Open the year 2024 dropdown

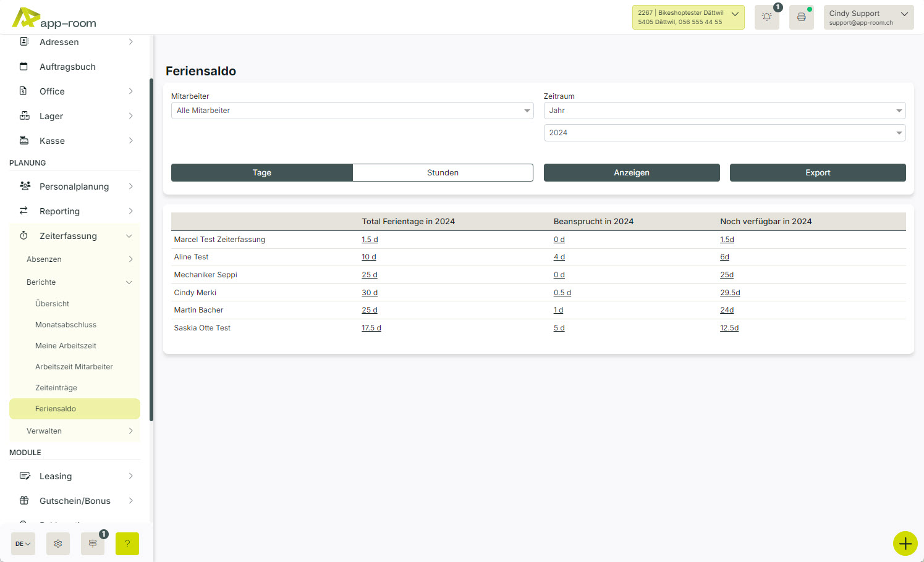click(724, 133)
